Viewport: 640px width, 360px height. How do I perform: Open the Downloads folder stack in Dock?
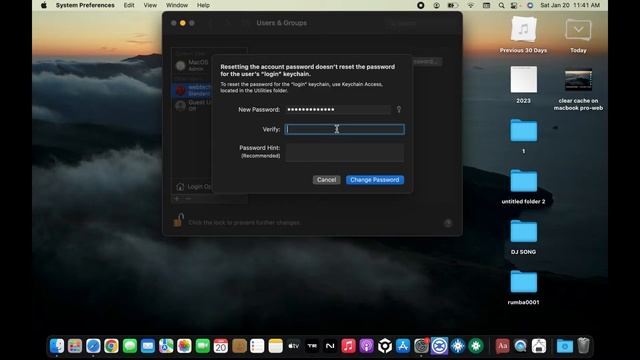pos(565,346)
